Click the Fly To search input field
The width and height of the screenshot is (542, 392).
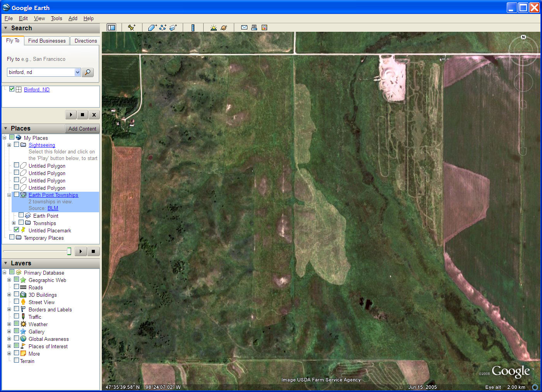tap(41, 72)
